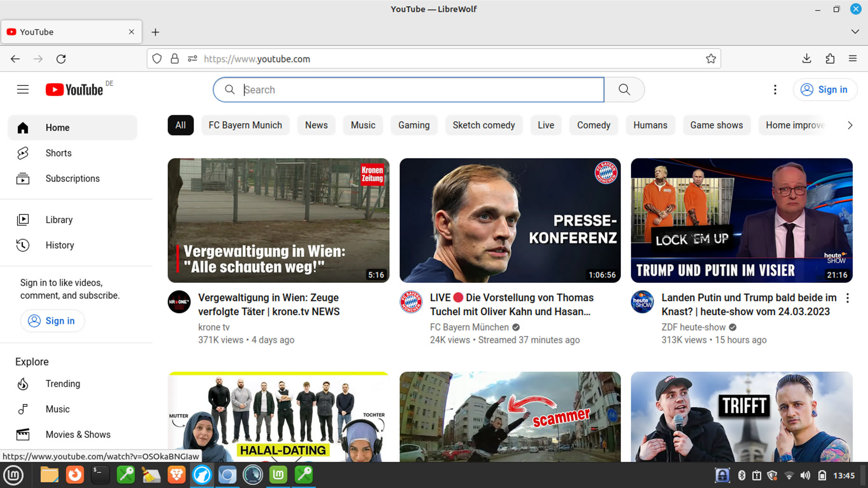Click the top-right Sign in button
This screenshot has width=868, height=488.
pyautogui.click(x=825, y=90)
